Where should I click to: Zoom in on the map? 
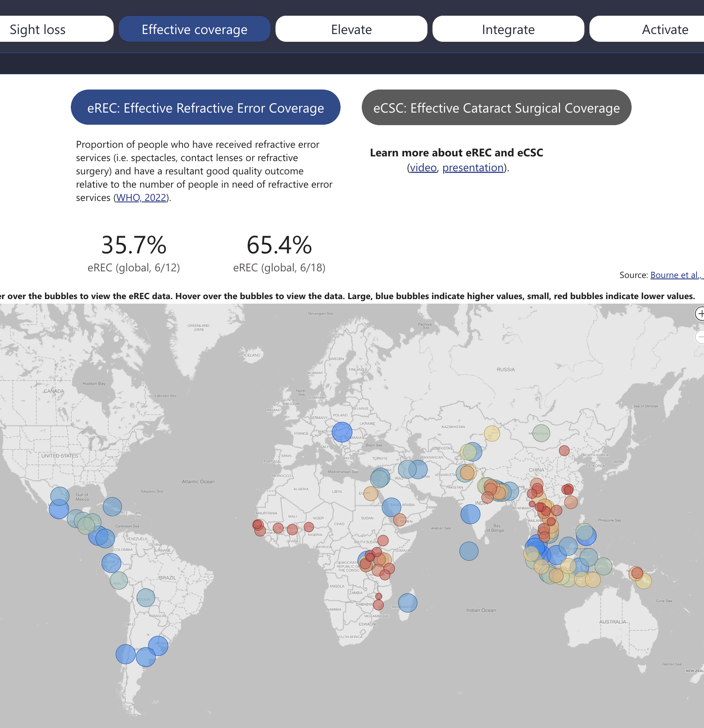(700, 314)
